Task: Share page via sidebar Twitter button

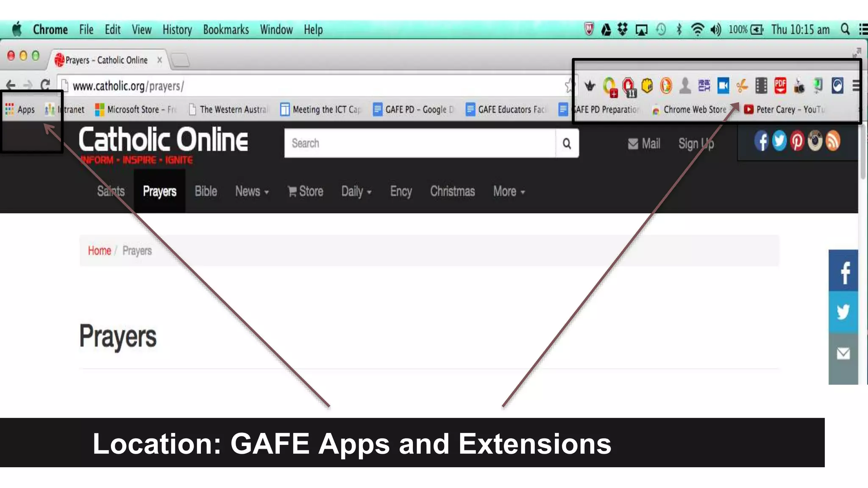Action: [843, 312]
